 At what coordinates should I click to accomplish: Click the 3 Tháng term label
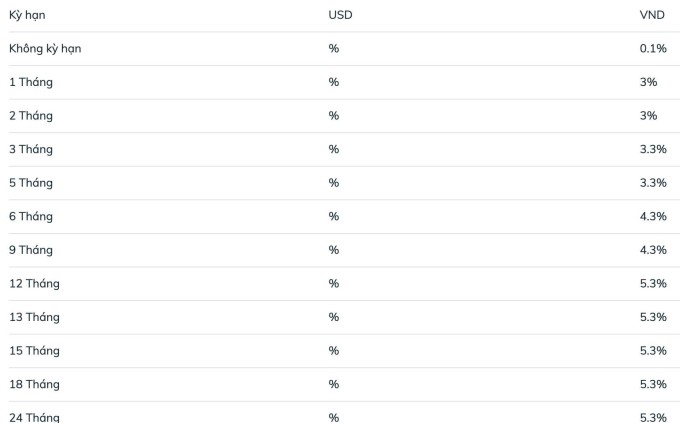[x=31, y=149]
